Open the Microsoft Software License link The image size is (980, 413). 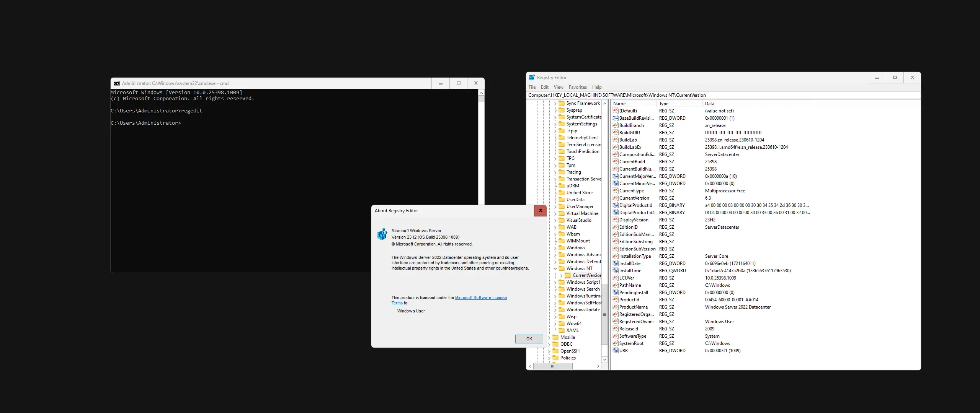click(x=480, y=298)
